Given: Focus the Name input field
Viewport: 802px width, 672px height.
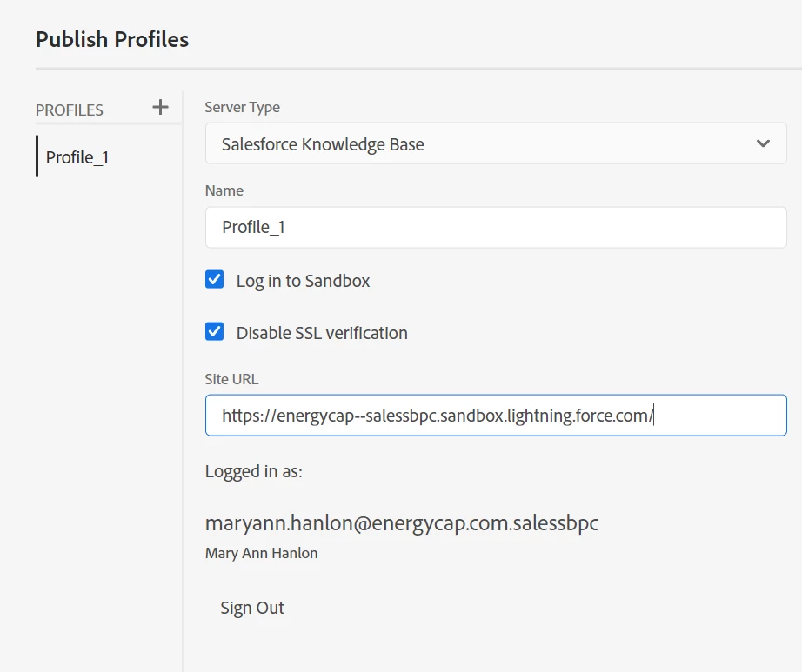Looking at the screenshot, I should click(496, 228).
